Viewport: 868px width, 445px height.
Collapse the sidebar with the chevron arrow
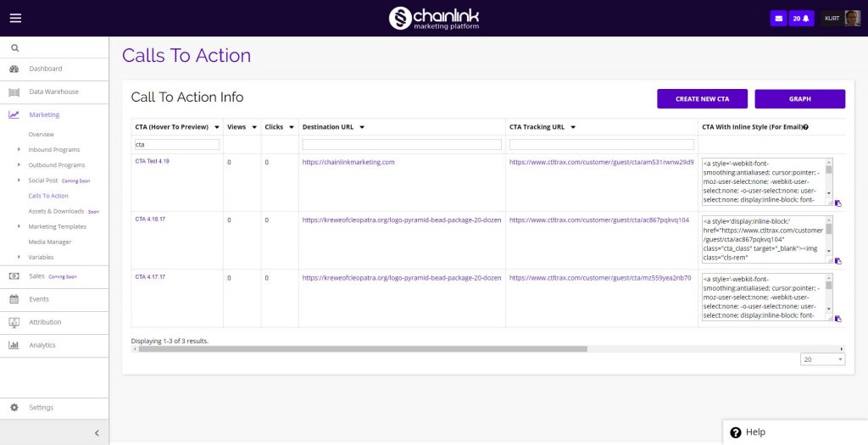[96, 433]
